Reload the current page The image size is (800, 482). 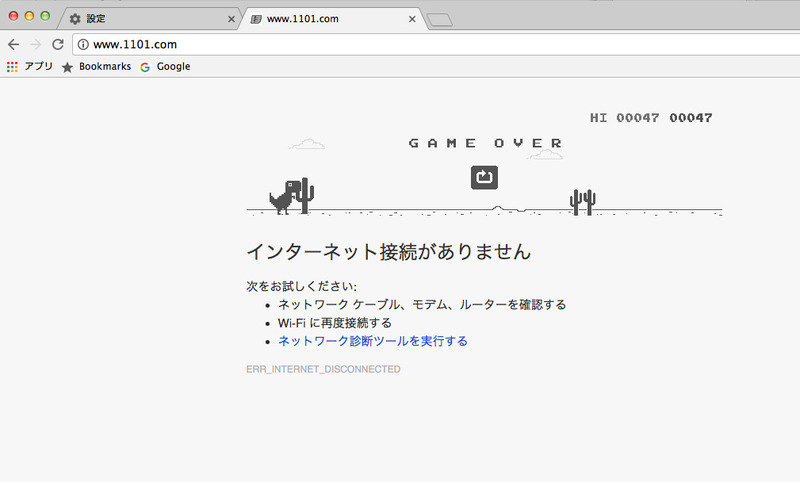[x=58, y=44]
